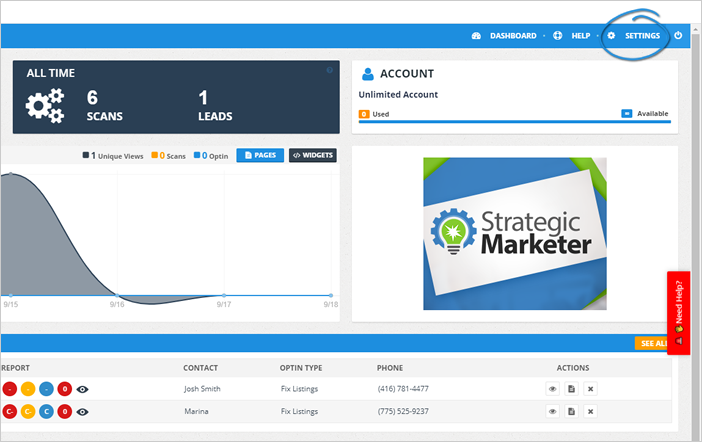The height and width of the screenshot is (442, 702).
Task: Remove the Marina lead using X icon
Action: pyautogui.click(x=590, y=411)
